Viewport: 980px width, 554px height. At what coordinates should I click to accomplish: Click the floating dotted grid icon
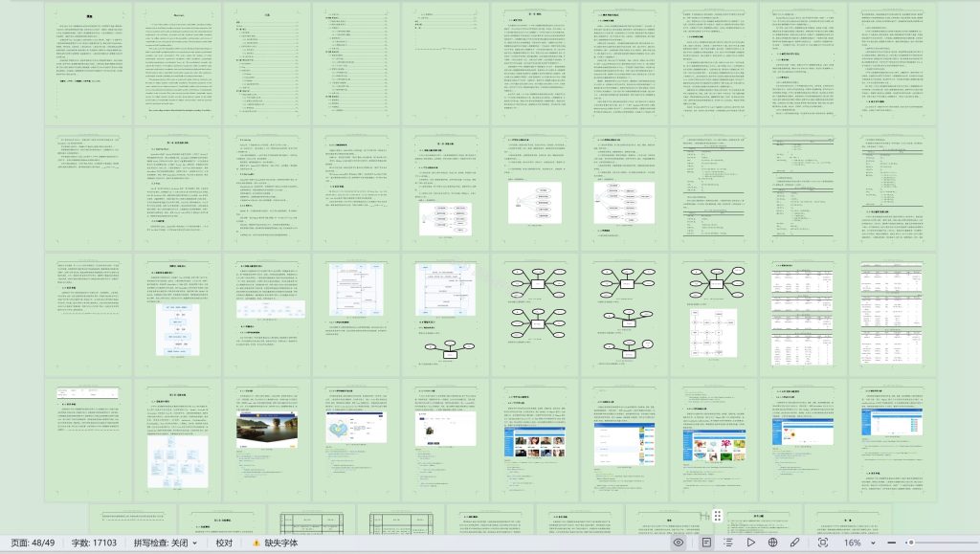(x=718, y=516)
